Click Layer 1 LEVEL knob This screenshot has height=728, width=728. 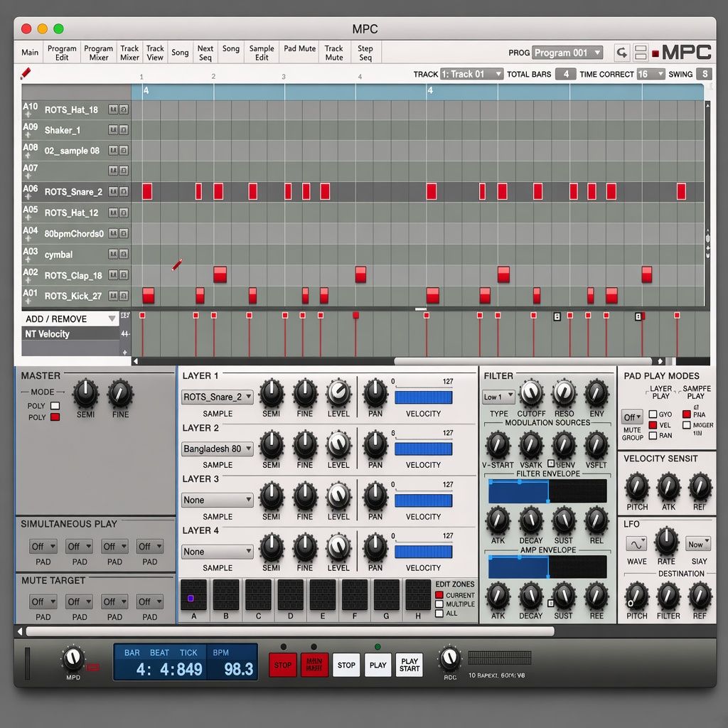coord(338,393)
